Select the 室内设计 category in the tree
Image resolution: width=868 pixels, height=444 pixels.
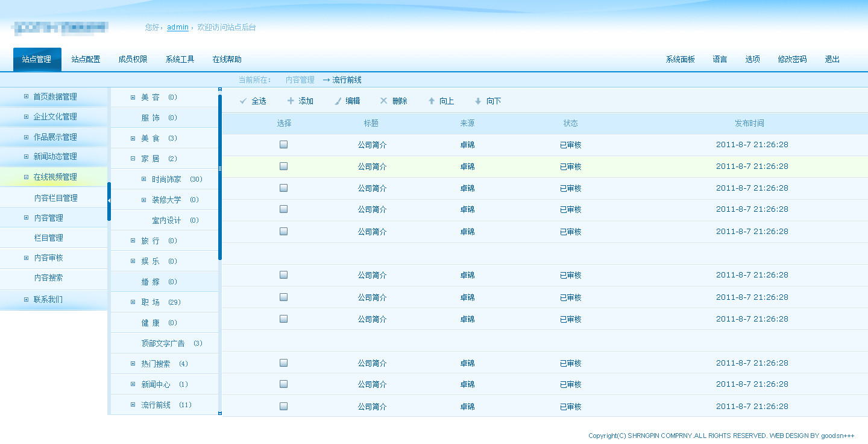pyautogui.click(x=166, y=221)
